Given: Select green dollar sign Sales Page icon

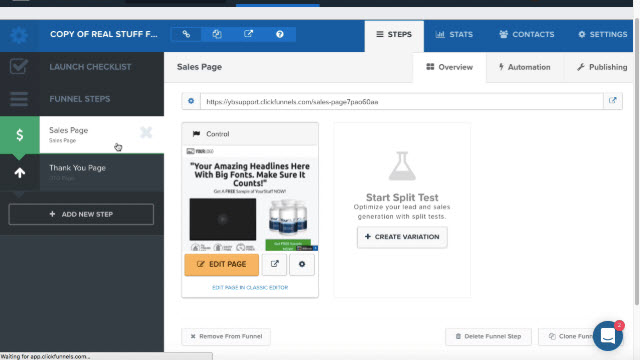Looking at the screenshot, I should (20, 135).
